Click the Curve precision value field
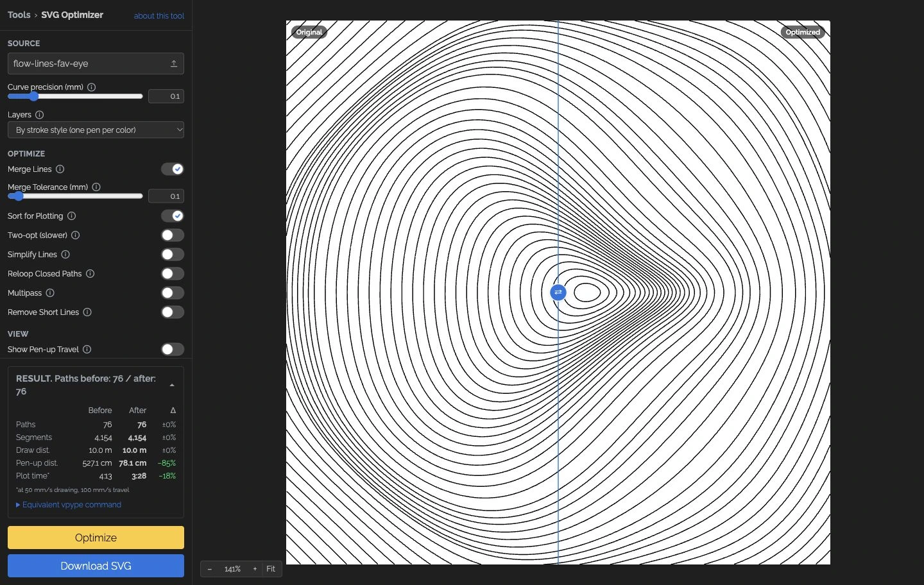 tap(166, 96)
